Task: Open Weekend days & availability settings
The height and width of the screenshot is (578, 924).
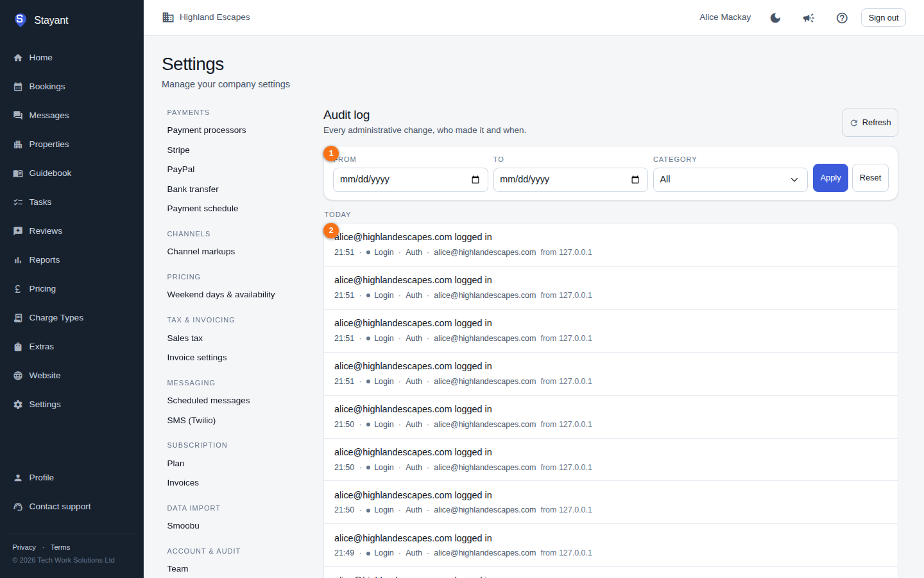Action: (221, 295)
